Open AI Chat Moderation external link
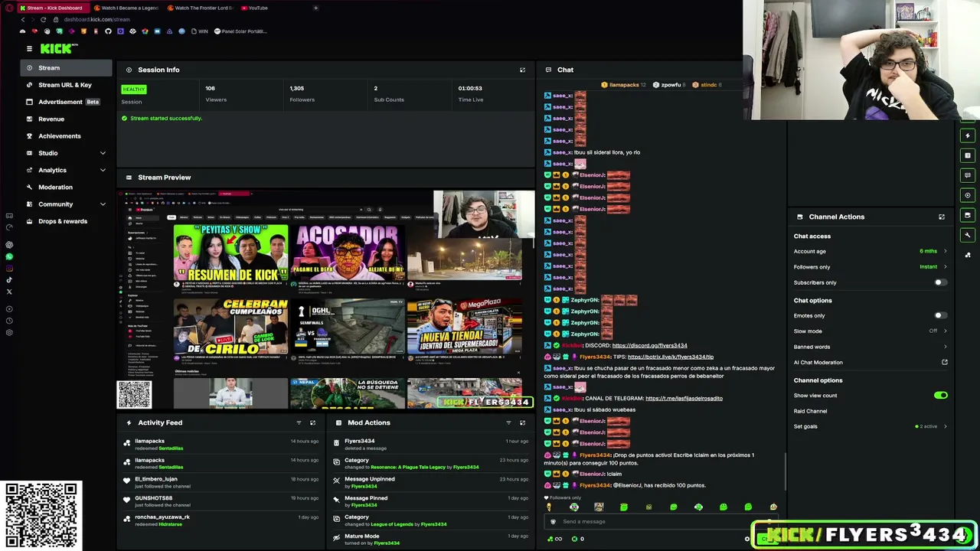Viewport: 980px width, 551px height. (x=945, y=362)
